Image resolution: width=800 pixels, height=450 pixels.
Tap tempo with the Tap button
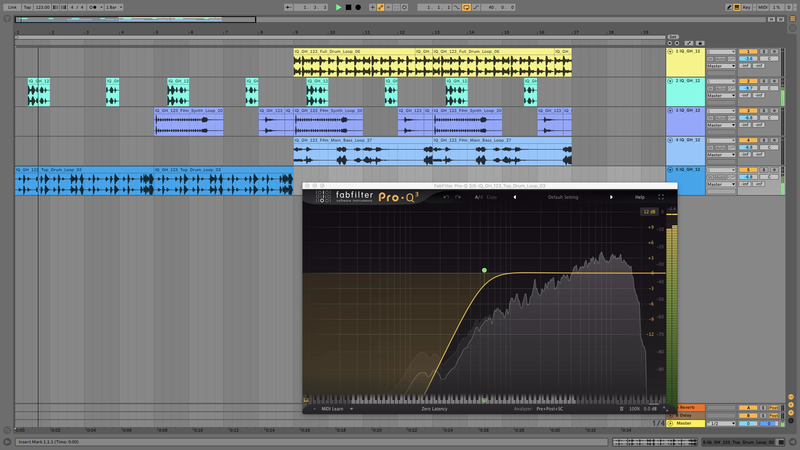(28, 7)
